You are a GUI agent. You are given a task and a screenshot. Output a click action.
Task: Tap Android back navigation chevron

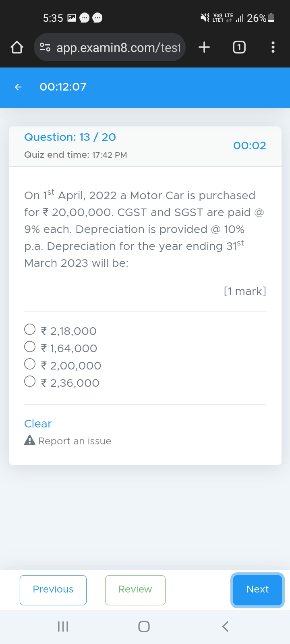[225, 626]
